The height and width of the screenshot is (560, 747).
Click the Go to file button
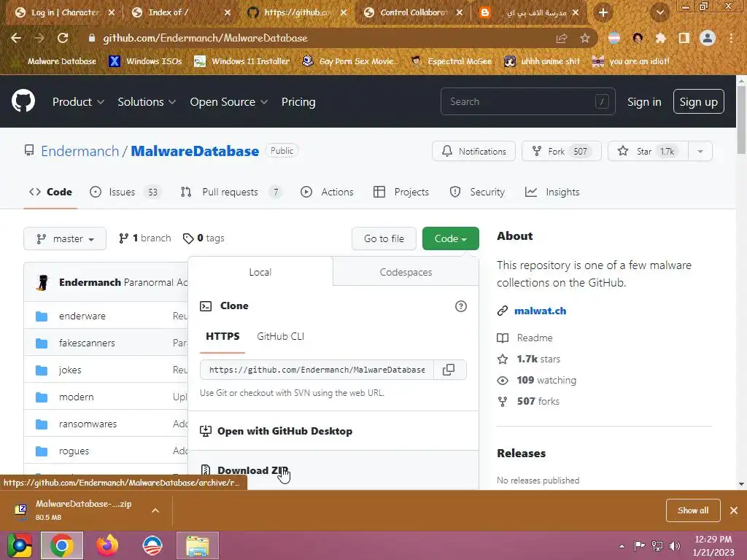coord(384,238)
